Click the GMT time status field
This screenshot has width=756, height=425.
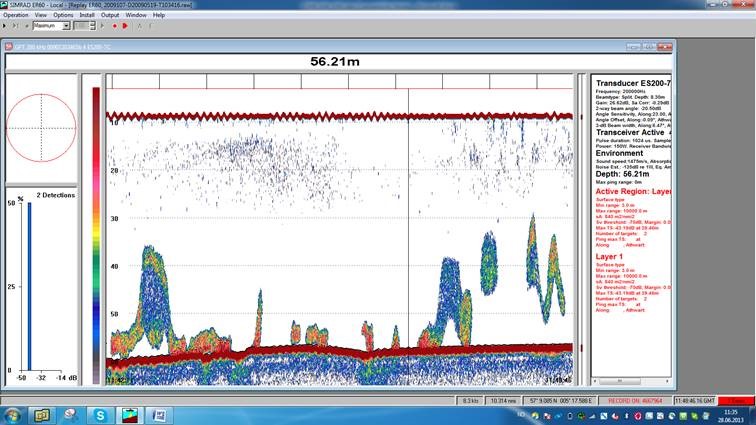(x=695, y=400)
